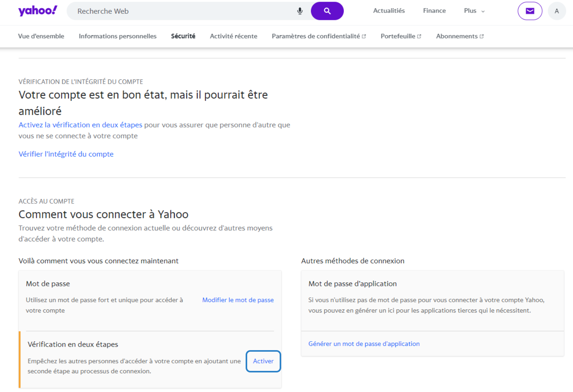Click the Vérification en deux étapes title

pos(73,344)
